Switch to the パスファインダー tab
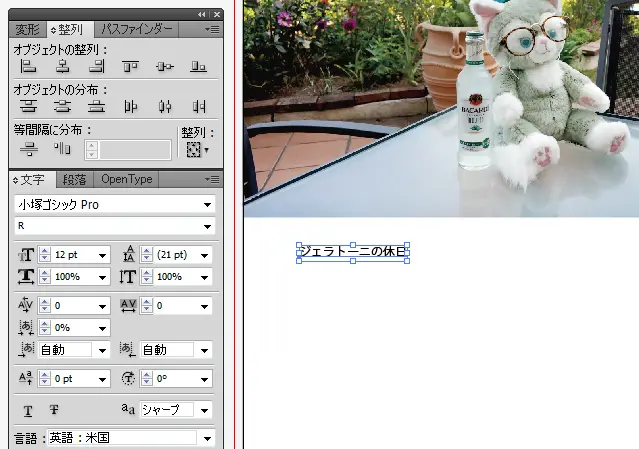Viewport: 639px width, 449px height. pos(136,30)
